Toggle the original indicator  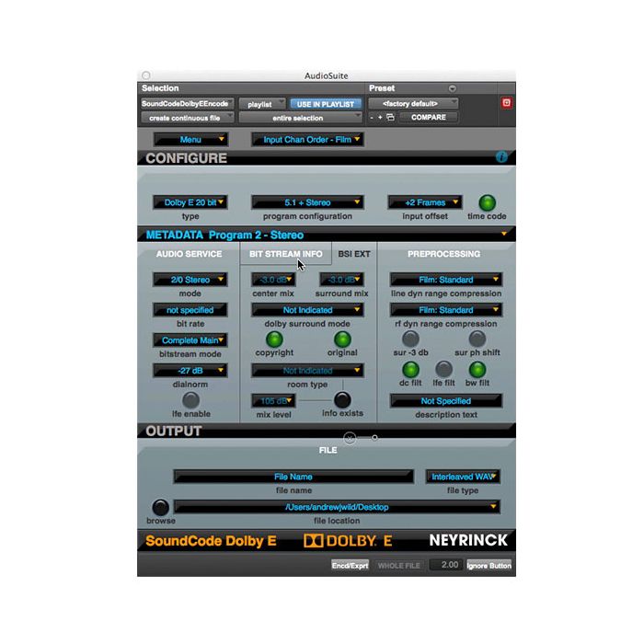[342, 339]
